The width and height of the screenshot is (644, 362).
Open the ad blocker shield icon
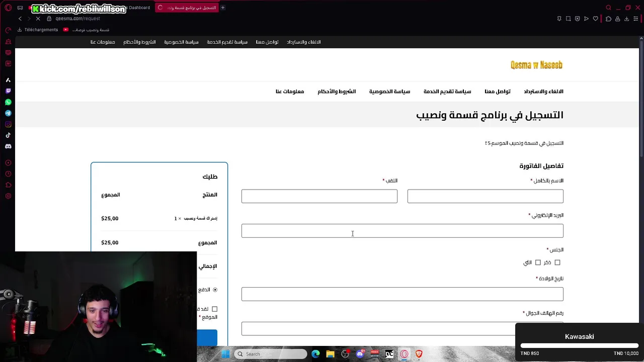coord(577,19)
